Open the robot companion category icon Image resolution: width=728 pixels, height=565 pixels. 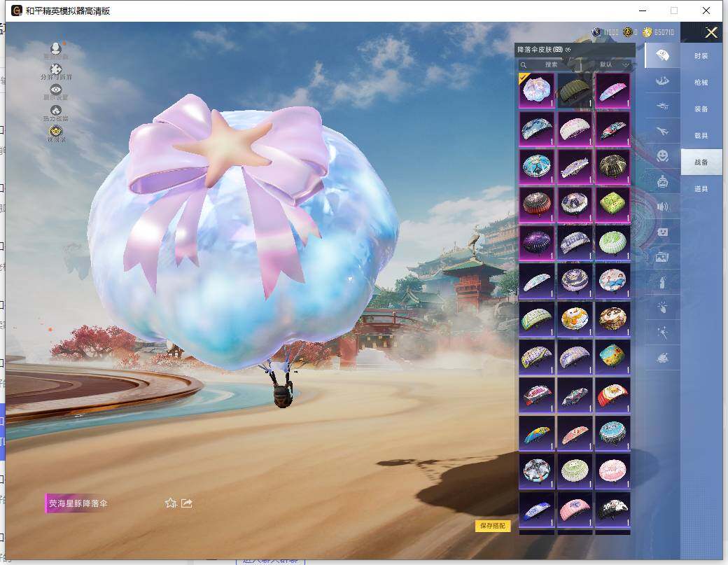(x=662, y=181)
